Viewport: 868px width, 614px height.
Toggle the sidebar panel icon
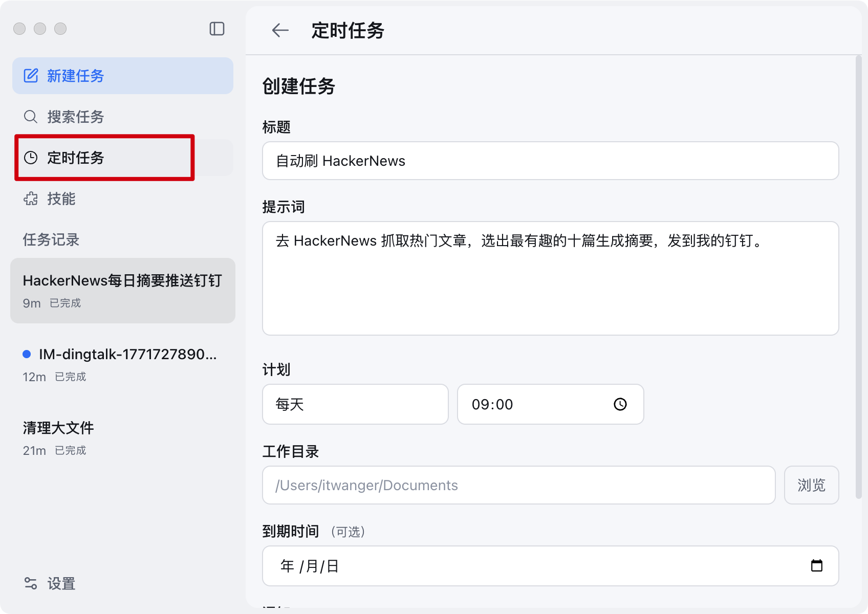click(x=217, y=29)
